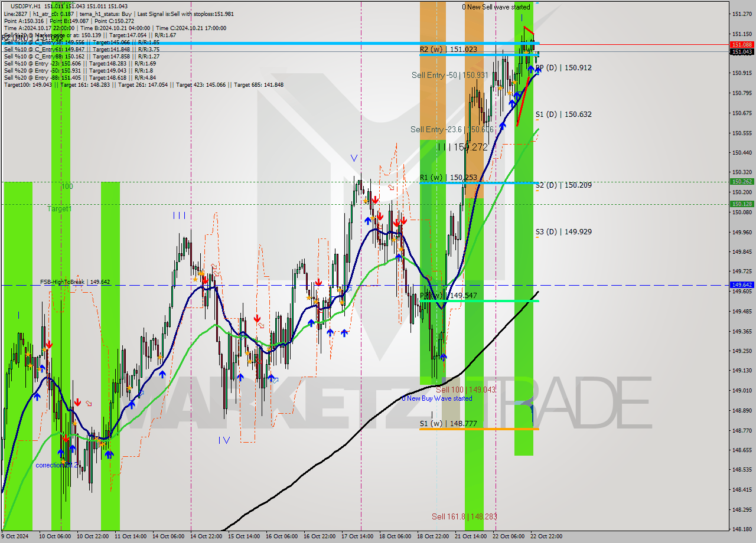Click the black 151.043 current price tag
Image resolution: width=756 pixels, height=543 pixels.
point(742,52)
